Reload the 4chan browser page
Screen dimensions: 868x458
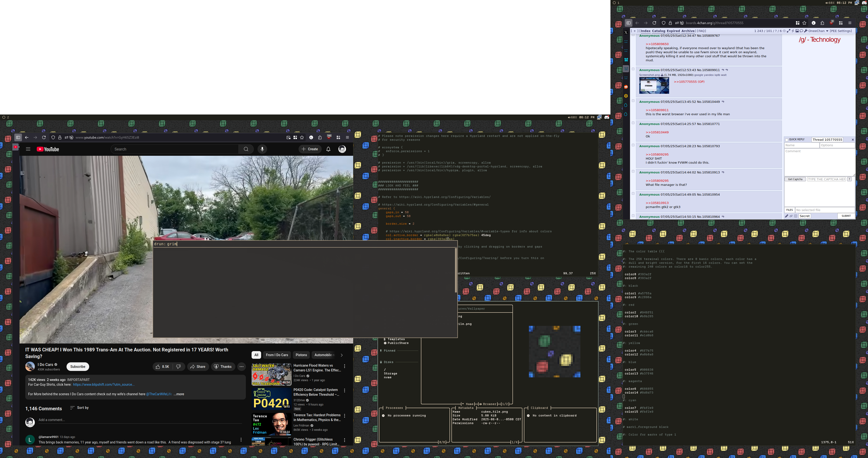click(654, 23)
